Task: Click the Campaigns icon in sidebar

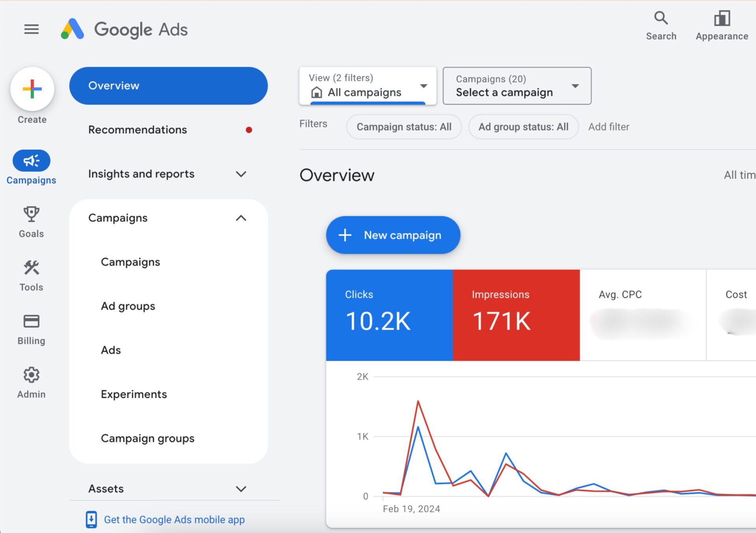Action: pos(31,160)
